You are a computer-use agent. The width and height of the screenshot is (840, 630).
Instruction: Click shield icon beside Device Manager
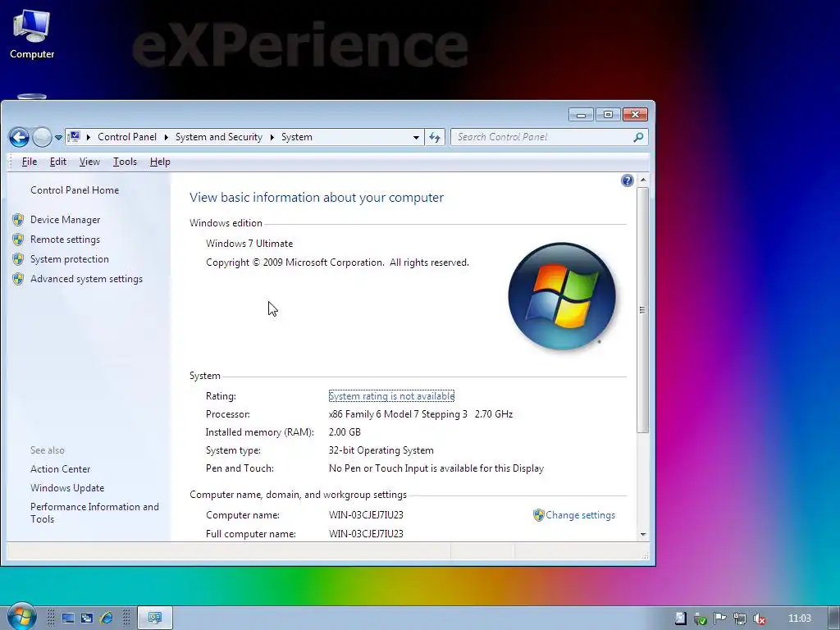[18, 220]
